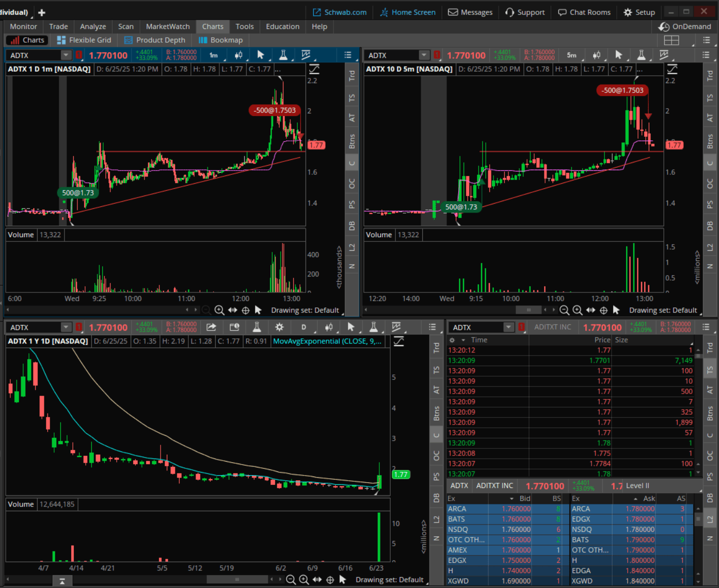
Task: Click the 500@1.73 order bubble on the 5m chart
Action: (x=461, y=207)
